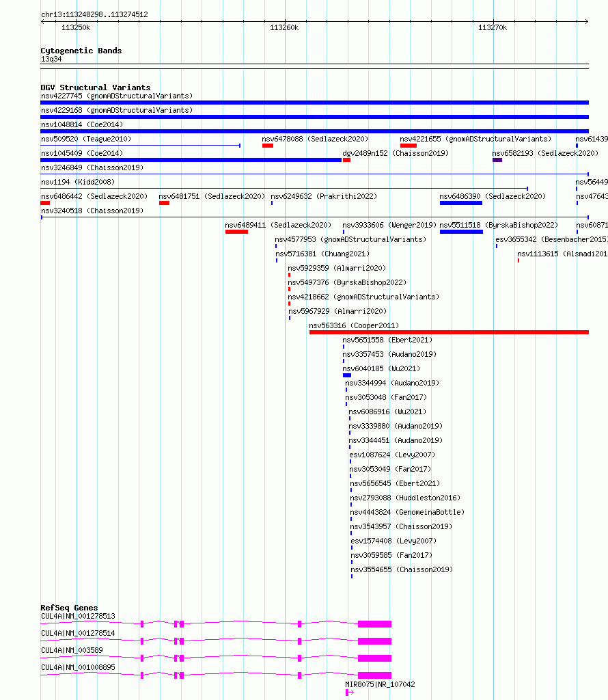Open esv1574408 (Levy2007) variant
Image resolution: width=608 pixels, height=700 pixels.
[x=394, y=541]
